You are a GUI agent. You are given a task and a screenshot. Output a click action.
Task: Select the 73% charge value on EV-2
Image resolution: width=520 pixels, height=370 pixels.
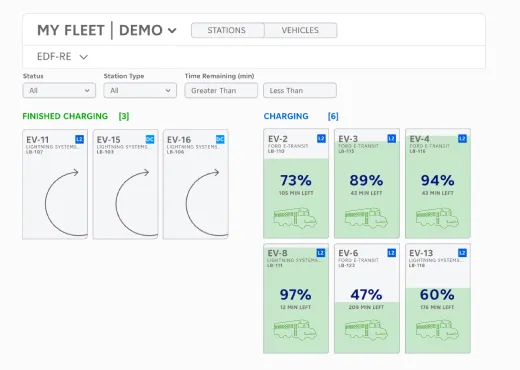point(296,180)
